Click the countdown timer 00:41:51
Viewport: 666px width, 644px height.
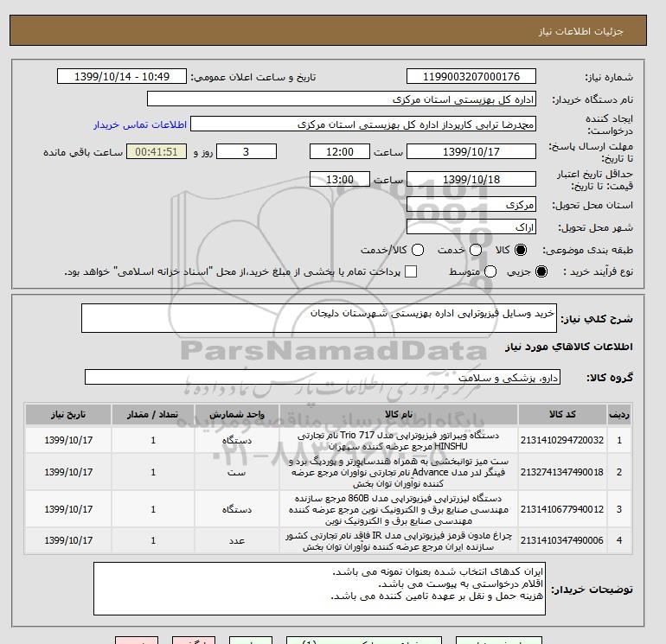(157, 151)
